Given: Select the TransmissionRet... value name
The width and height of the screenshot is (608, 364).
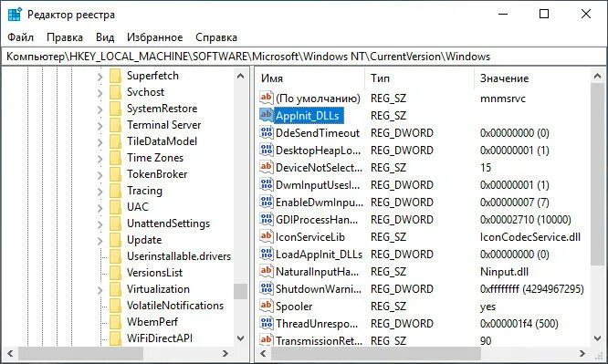Looking at the screenshot, I should click(319, 341).
